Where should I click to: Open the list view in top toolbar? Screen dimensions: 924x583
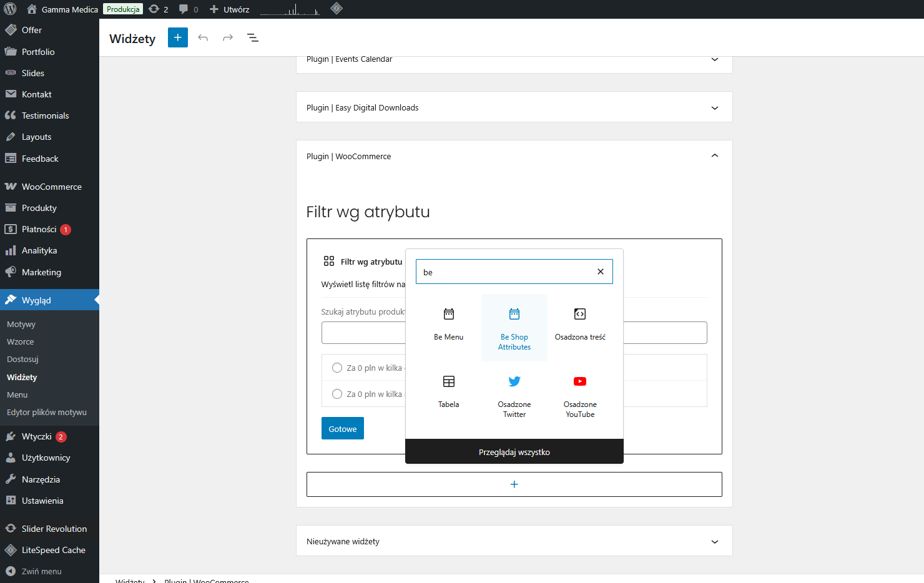tap(253, 38)
